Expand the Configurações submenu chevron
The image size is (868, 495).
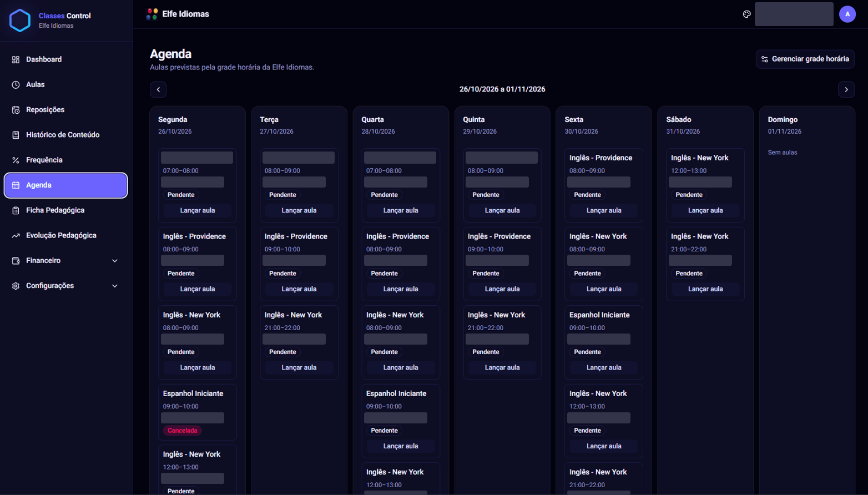click(115, 286)
